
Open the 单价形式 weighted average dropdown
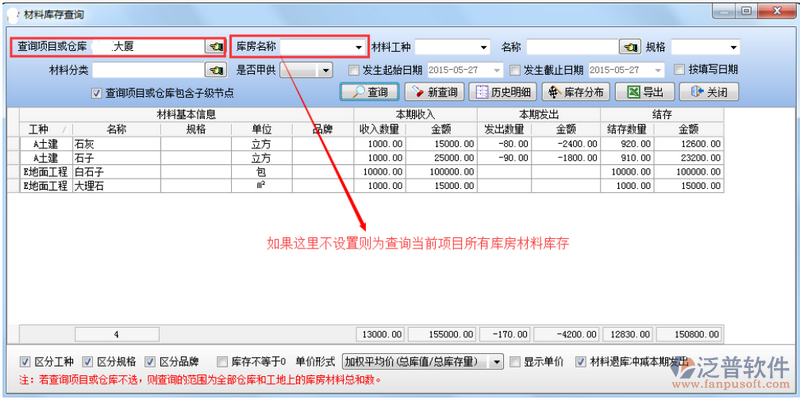[495, 361]
